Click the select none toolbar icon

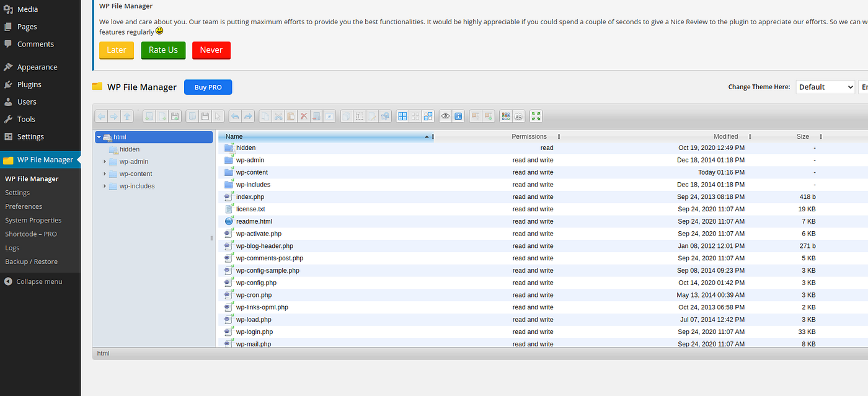pos(415,116)
